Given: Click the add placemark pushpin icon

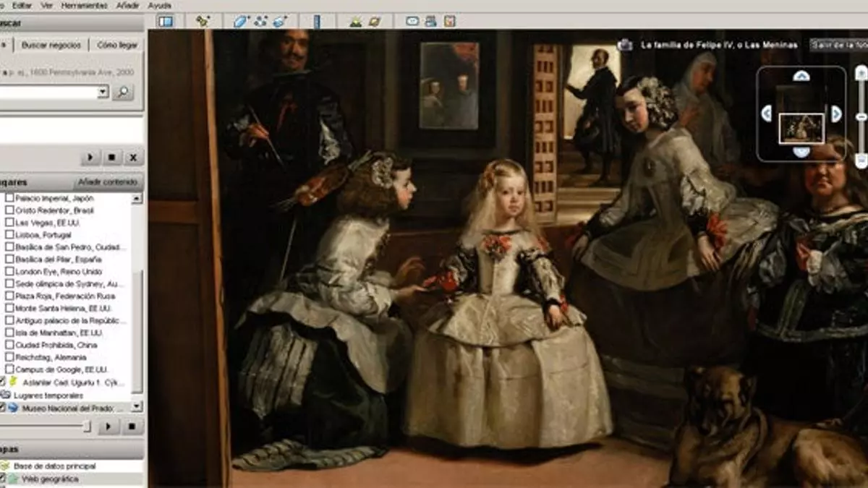Looking at the screenshot, I should pos(203,21).
